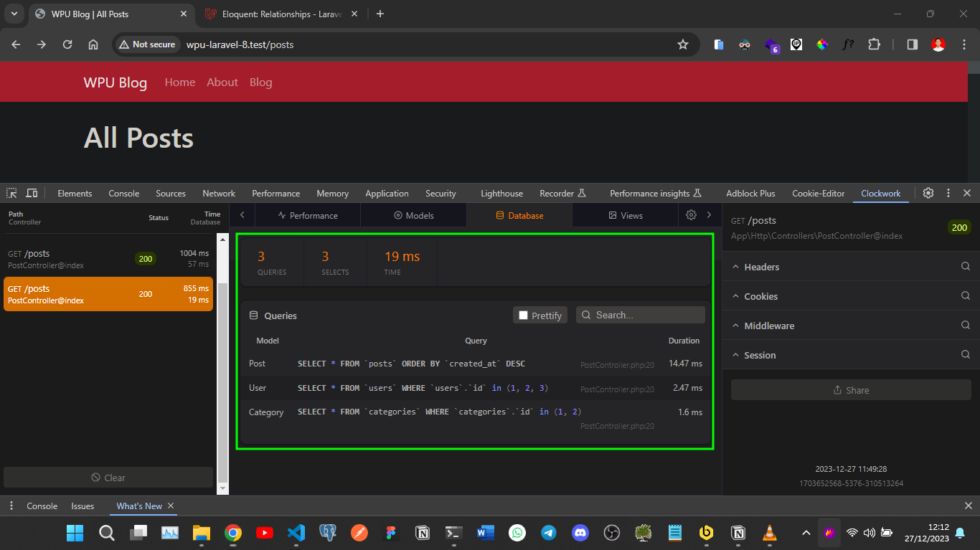Select the inspect element tool in DevTools
This screenshot has width=980, height=550.
(11, 193)
